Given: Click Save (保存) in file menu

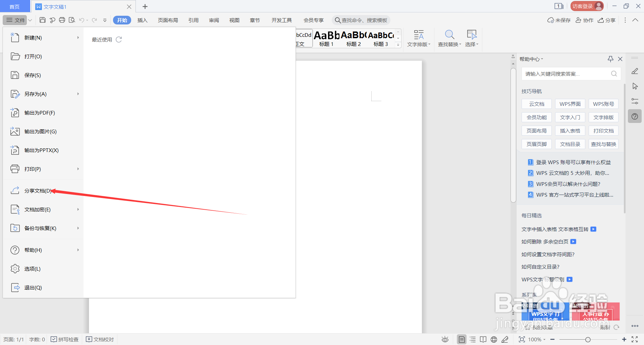Looking at the screenshot, I should click(x=43, y=75).
